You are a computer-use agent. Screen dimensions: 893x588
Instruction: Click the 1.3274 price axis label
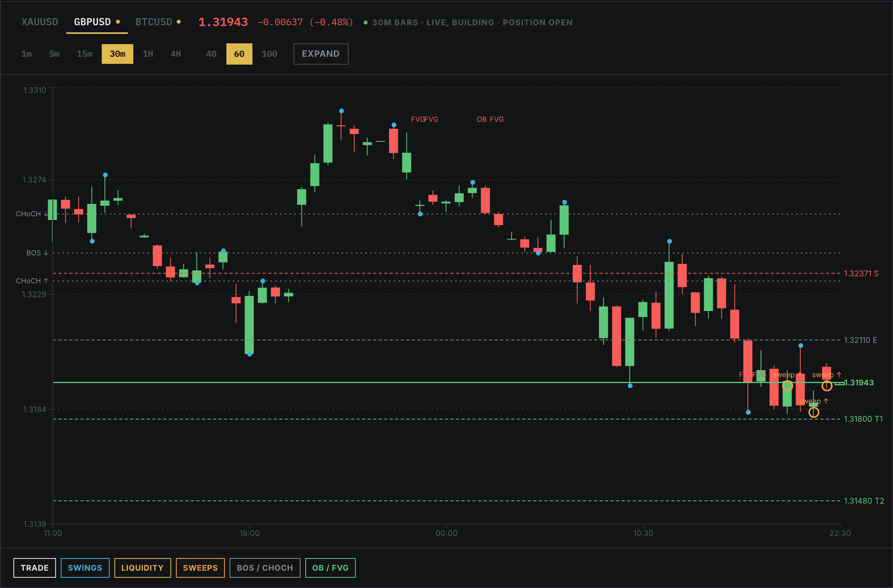coord(34,180)
